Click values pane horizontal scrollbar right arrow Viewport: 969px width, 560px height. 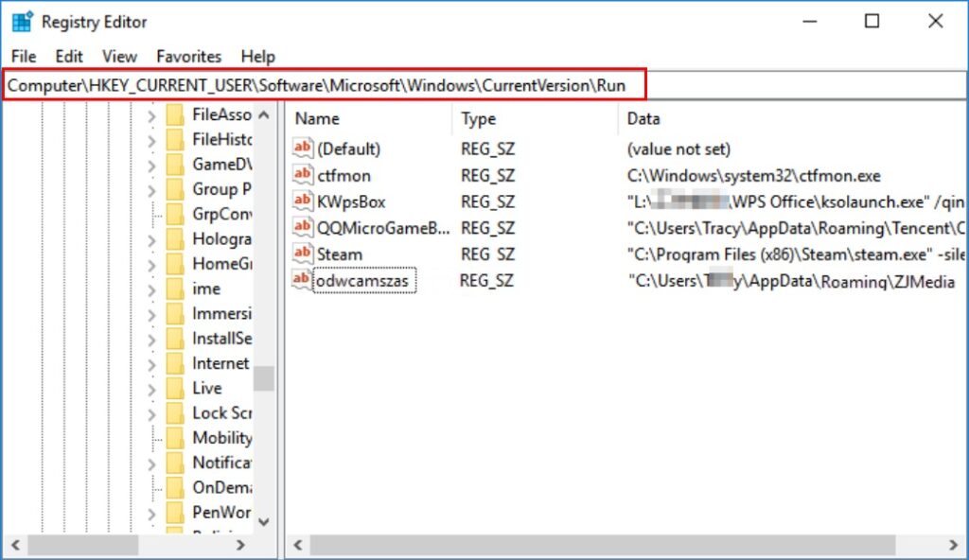950,546
